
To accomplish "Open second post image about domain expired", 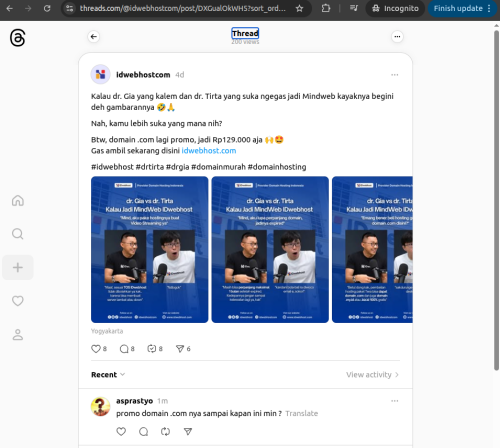I will tap(270, 249).
